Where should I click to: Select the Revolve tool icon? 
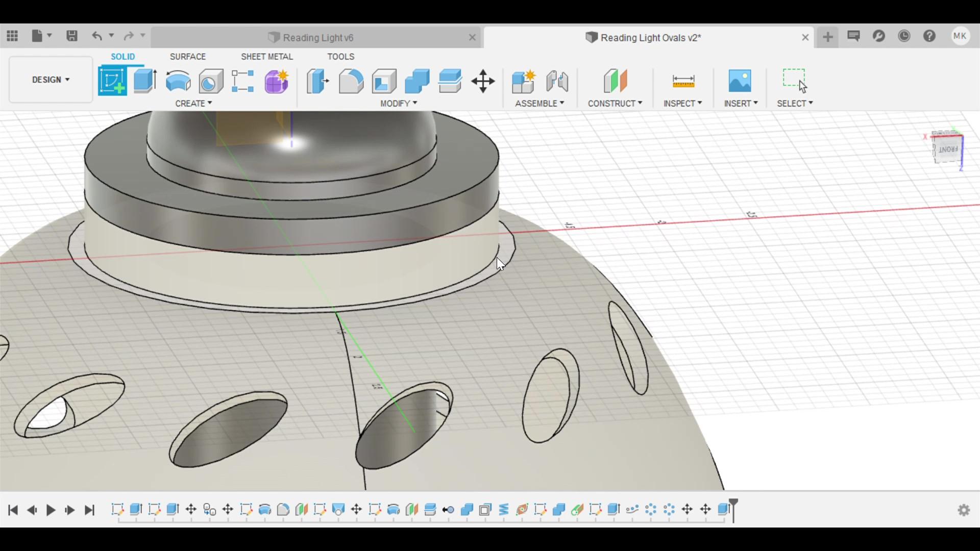click(178, 81)
